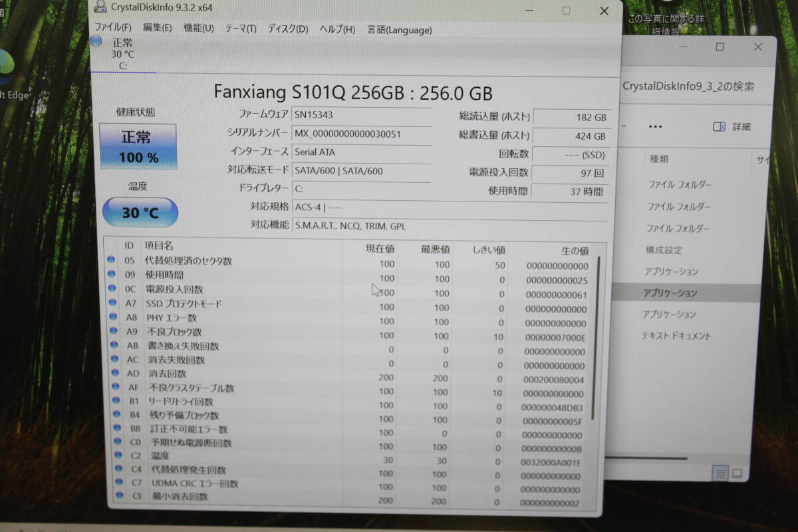Click the 正常 100% health status button

[138, 146]
